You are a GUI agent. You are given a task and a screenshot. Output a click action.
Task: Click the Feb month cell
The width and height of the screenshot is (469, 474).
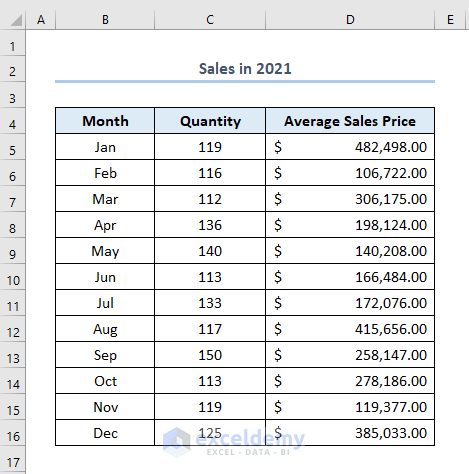pos(105,173)
